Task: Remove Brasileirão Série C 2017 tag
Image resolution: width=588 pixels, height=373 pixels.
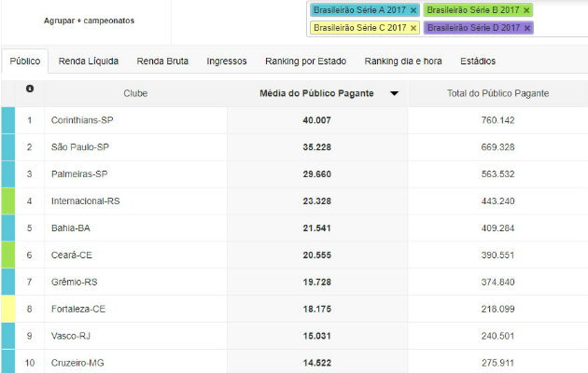Action: coord(413,28)
